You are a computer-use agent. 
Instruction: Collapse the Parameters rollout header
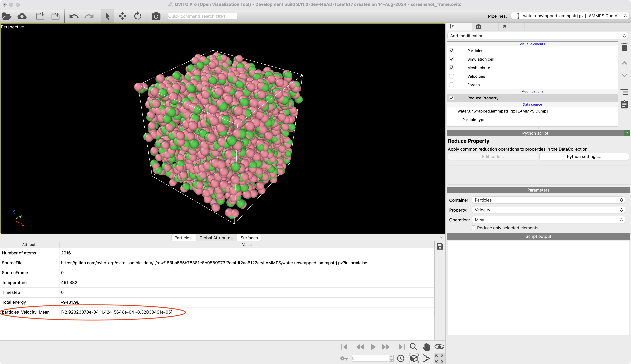coord(538,190)
